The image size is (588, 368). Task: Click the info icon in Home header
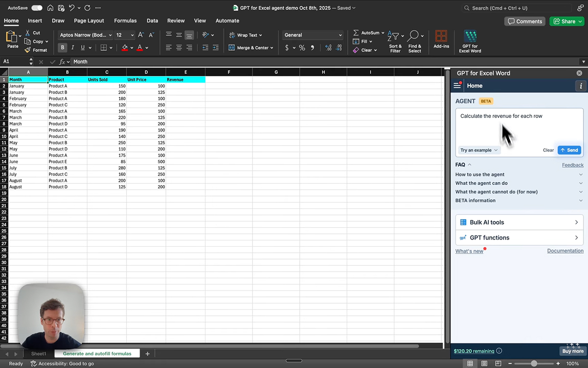click(581, 86)
